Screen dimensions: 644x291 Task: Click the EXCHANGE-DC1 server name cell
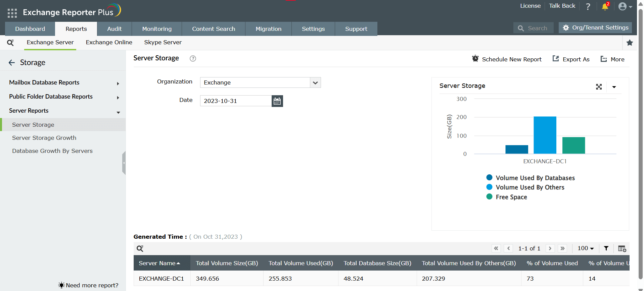tap(162, 279)
